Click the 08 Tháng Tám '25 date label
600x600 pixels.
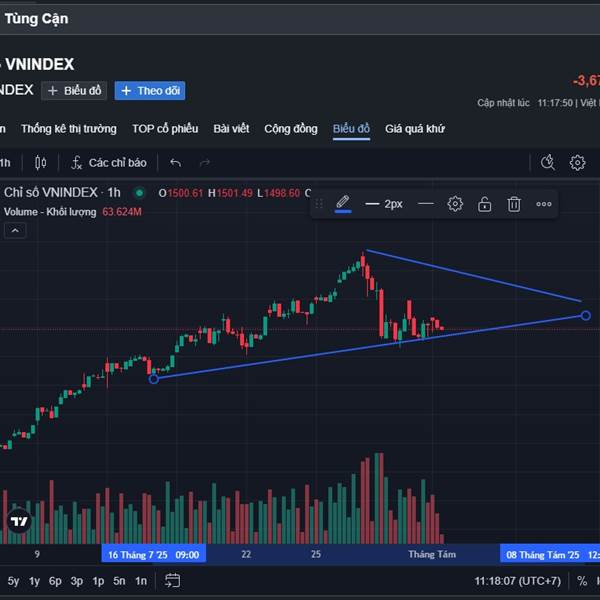(550, 554)
